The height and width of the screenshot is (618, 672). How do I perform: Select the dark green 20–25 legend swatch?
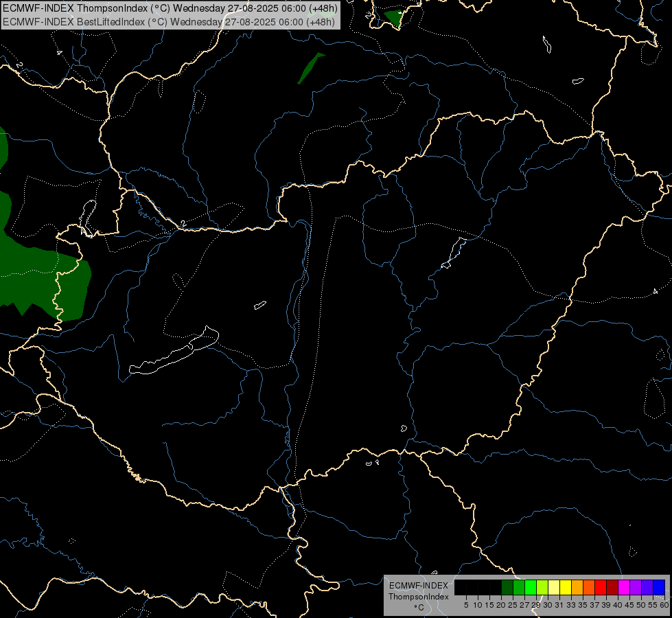point(507,587)
